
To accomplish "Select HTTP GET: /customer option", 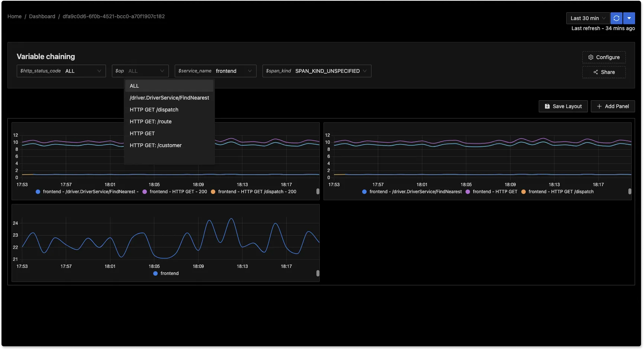I will [155, 145].
